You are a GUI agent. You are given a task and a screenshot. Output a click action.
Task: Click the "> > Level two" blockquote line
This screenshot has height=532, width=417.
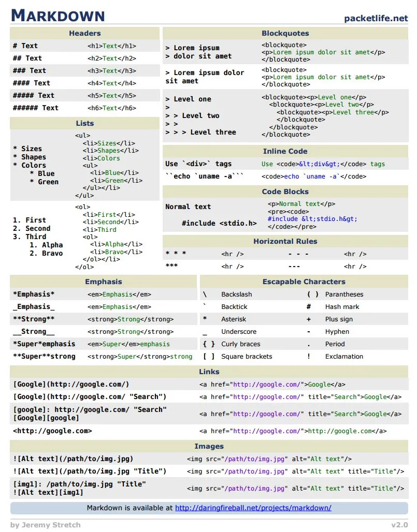tap(193, 116)
